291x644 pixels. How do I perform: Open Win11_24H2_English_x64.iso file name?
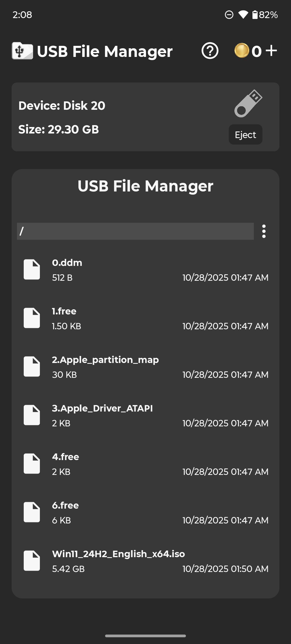click(119, 554)
